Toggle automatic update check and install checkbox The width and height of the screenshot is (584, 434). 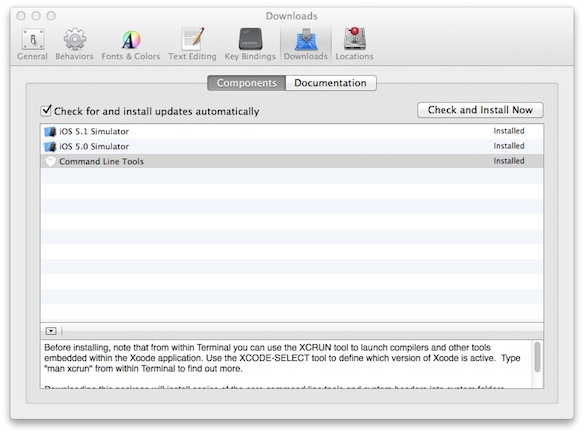pos(46,111)
